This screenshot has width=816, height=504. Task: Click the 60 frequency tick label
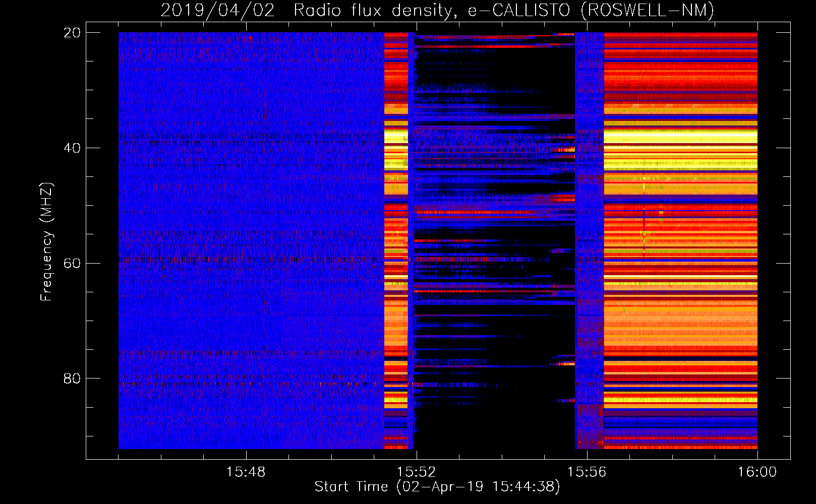(x=72, y=264)
